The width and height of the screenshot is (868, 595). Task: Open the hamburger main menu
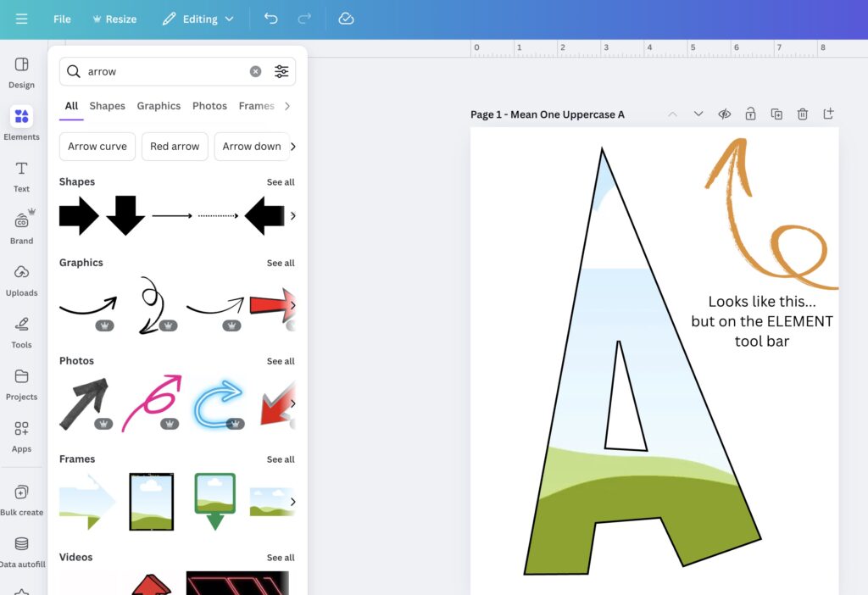(21, 19)
